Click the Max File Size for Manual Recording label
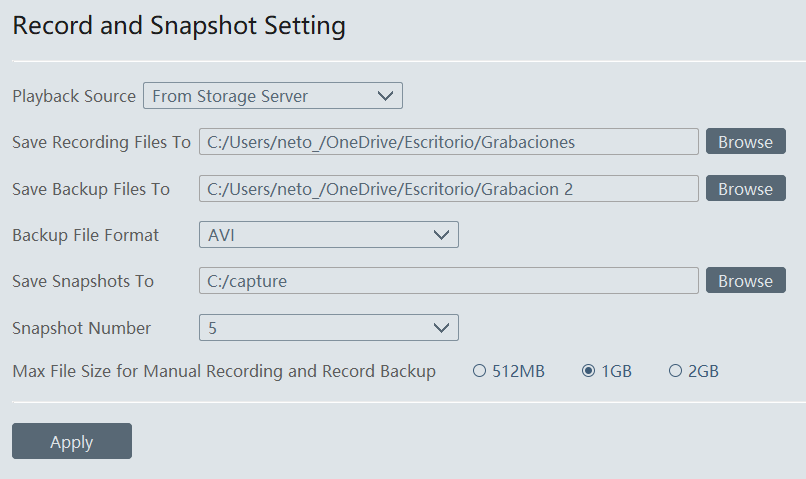 pyautogui.click(x=224, y=371)
